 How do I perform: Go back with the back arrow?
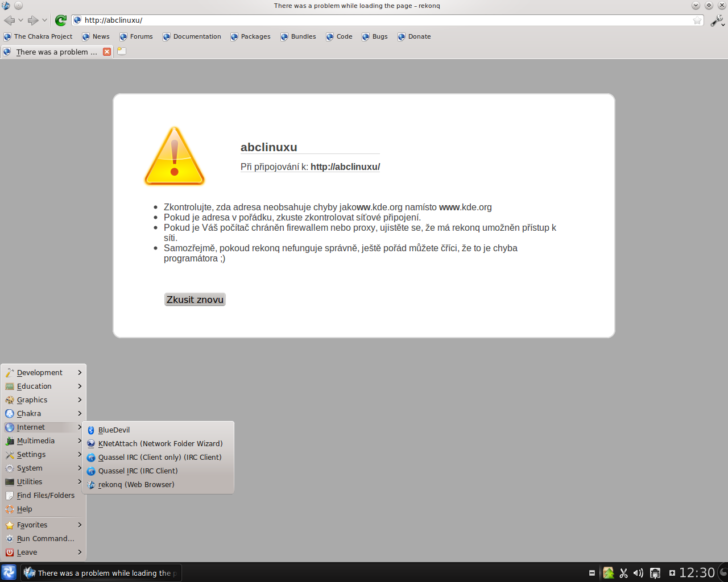pyautogui.click(x=9, y=20)
